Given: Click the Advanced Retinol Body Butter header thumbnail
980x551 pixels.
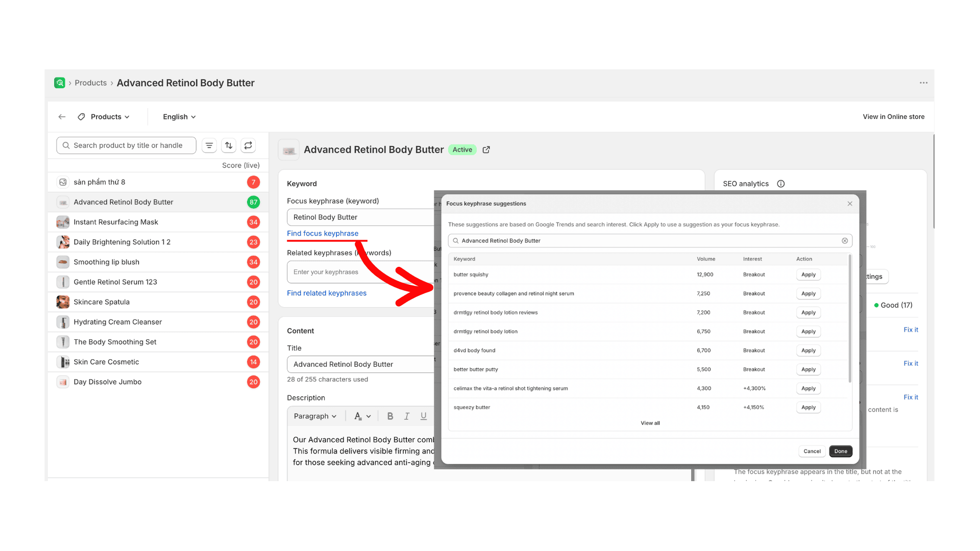Looking at the screenshot, I should click(289, 150).
